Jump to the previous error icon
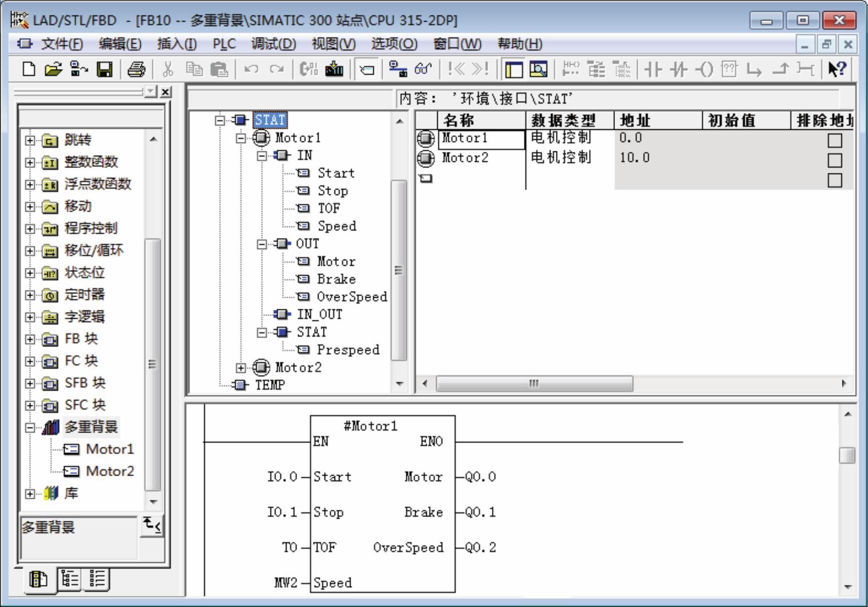The width and height of the screenshot is (868, 607). (456, 69)
